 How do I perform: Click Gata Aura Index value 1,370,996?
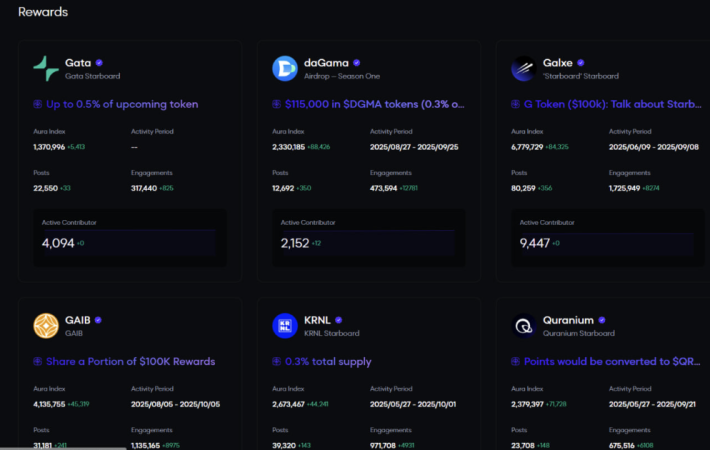tap(49, 147)
